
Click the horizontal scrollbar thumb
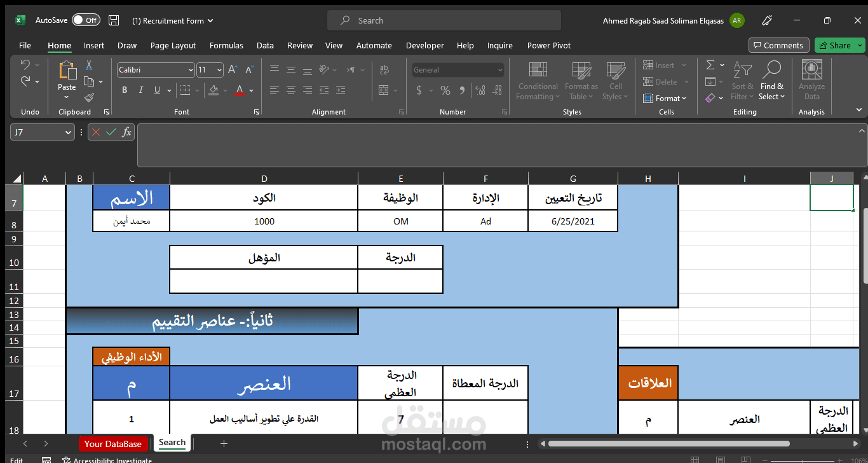coord(668,443)
